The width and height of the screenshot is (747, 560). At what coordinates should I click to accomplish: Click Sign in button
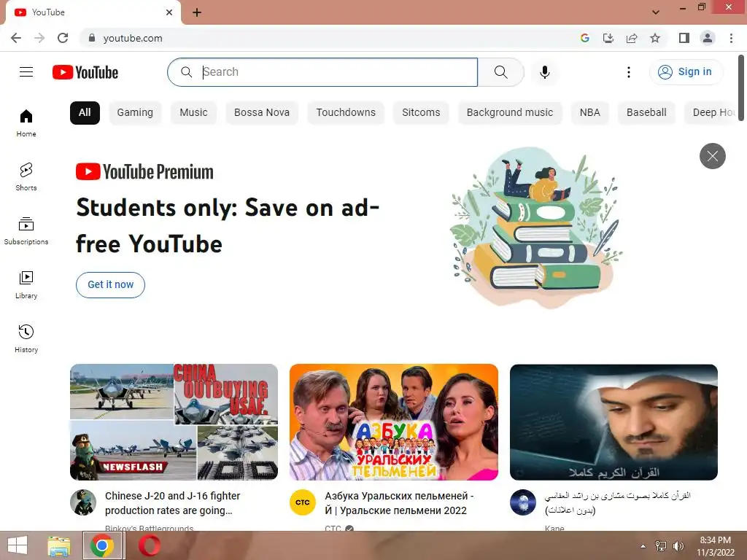pos(686,72)
